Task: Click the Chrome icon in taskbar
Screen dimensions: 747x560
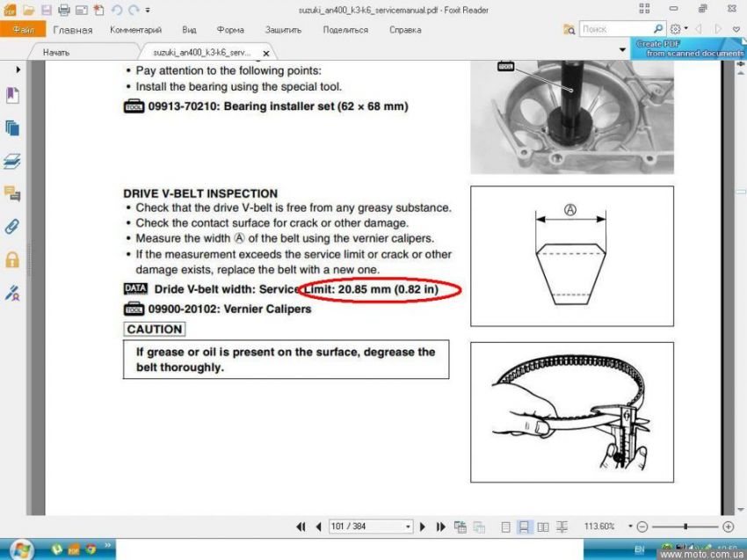Action: point(91,549)
